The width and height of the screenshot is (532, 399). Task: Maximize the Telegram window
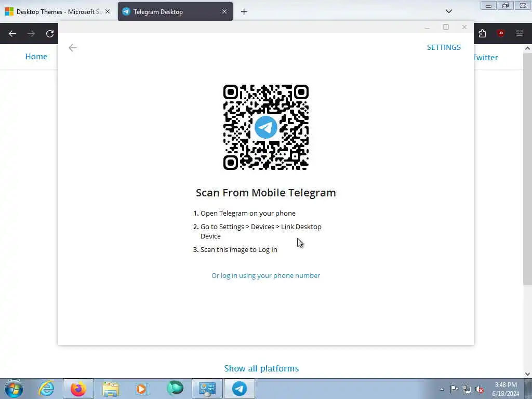point(446,27)
